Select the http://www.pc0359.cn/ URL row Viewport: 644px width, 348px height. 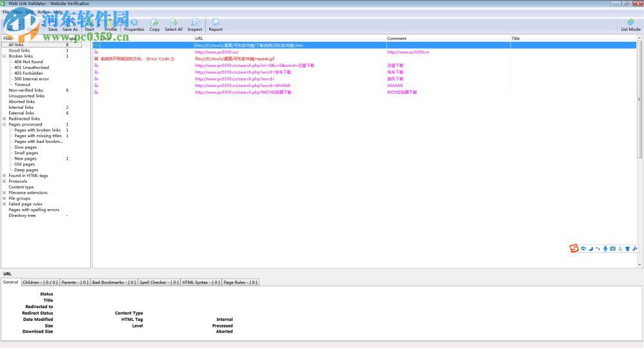216,52
